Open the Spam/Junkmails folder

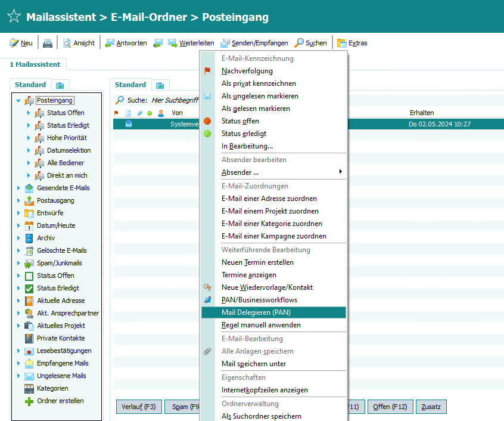click(59, 263)
